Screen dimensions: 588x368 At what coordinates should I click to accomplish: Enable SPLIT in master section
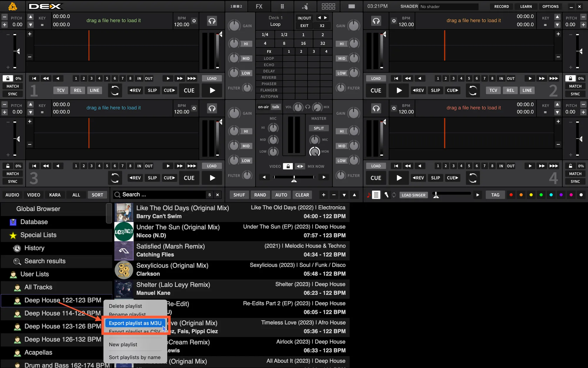(319, 128)
